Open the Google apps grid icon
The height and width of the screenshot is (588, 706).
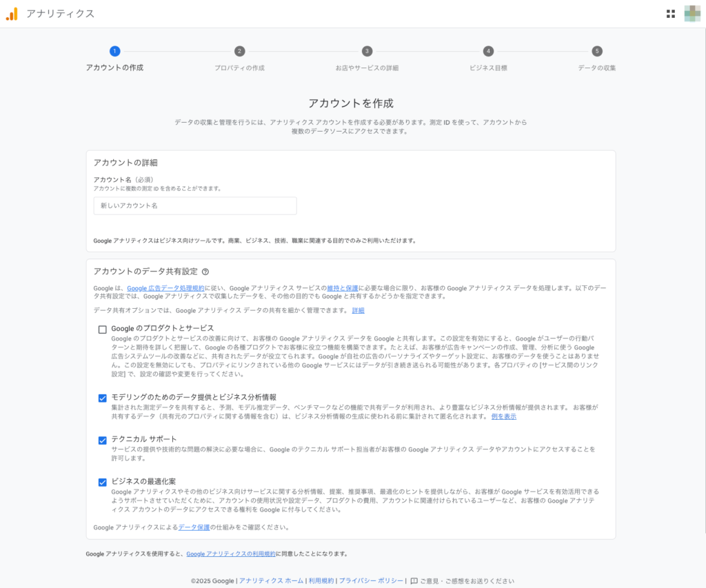click(671, 13)
